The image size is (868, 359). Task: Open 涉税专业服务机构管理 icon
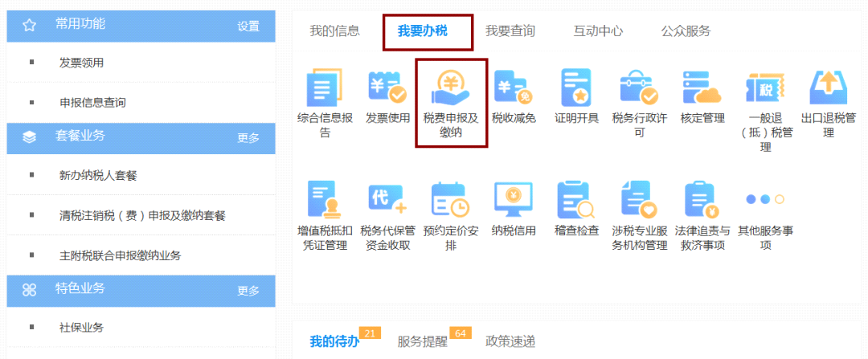point(640,200)
